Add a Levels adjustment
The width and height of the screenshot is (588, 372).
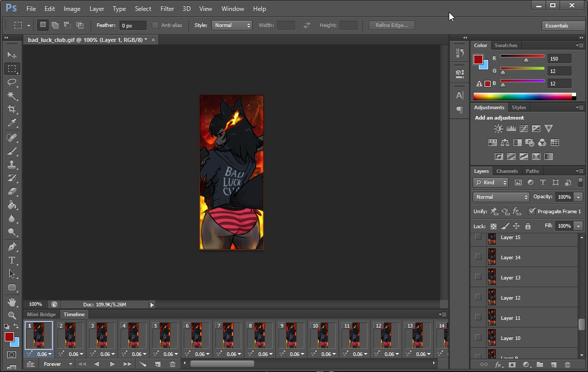point(511,129)
